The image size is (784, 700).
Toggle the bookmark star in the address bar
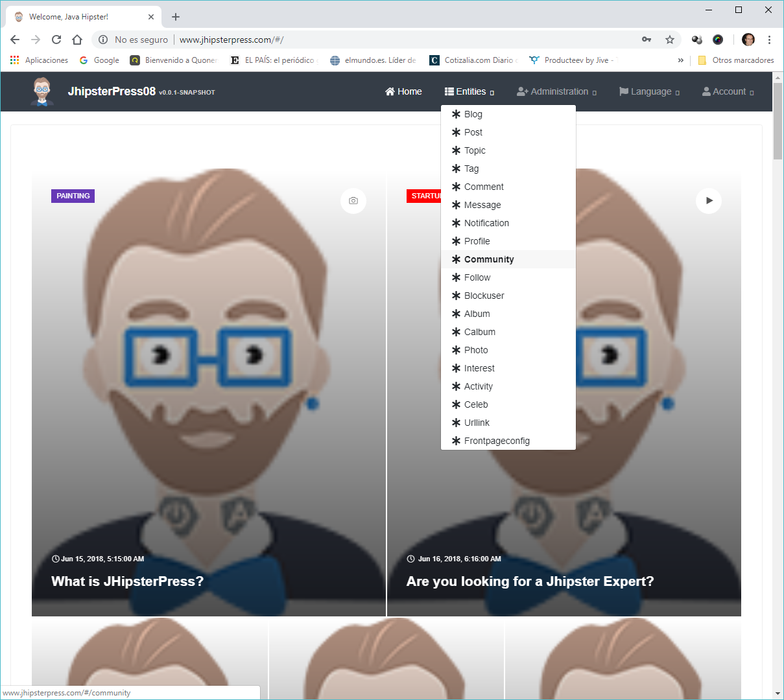670,40
